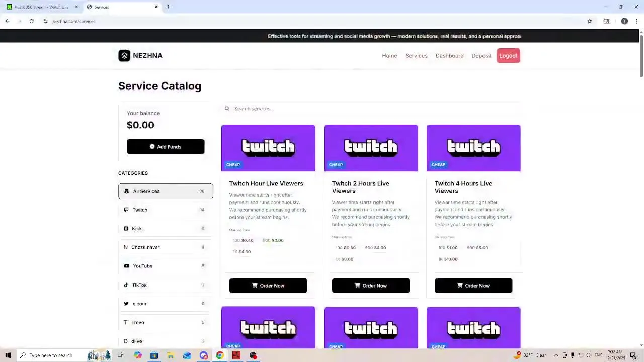Filter by the Trovo category

pos(166,323)
